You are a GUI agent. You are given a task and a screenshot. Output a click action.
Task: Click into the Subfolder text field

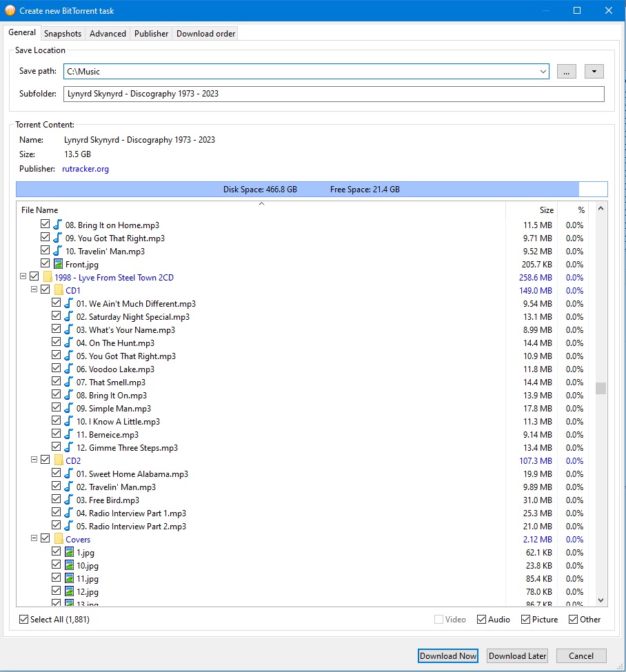(334, 94)
